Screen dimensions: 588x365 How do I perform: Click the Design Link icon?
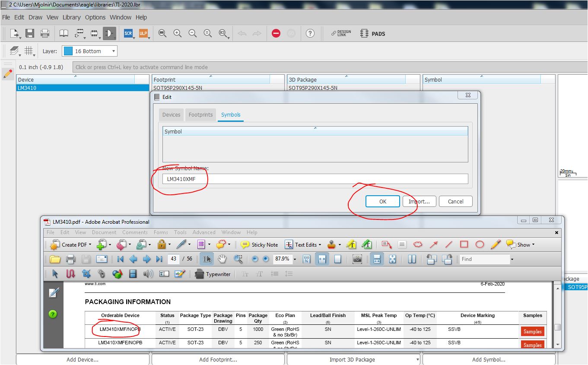click(341, 33)
